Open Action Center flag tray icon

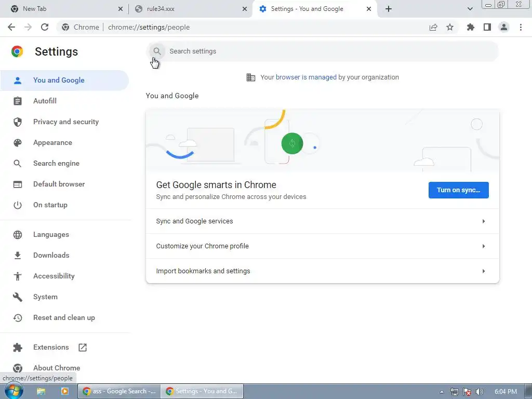click(467, 392)
